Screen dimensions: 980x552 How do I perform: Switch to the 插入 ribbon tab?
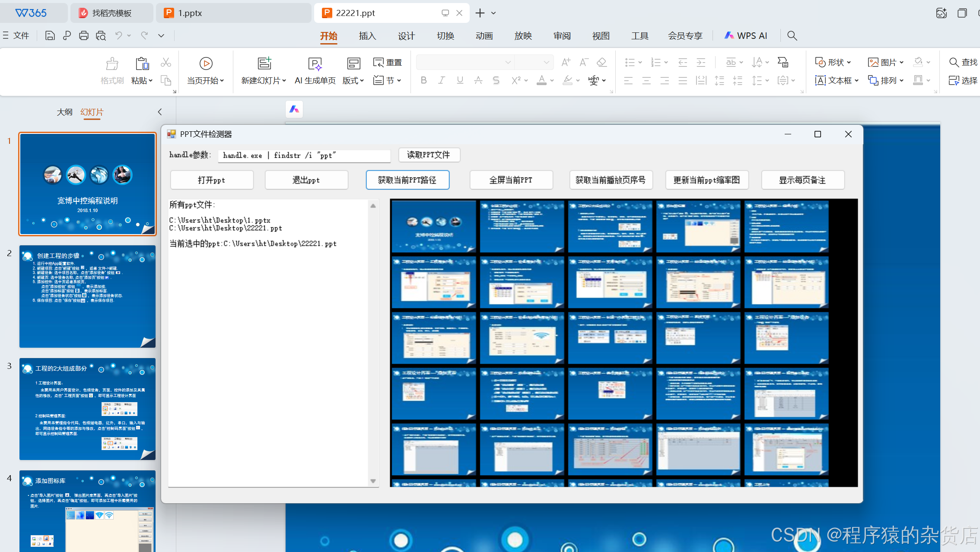click(367, 36)
